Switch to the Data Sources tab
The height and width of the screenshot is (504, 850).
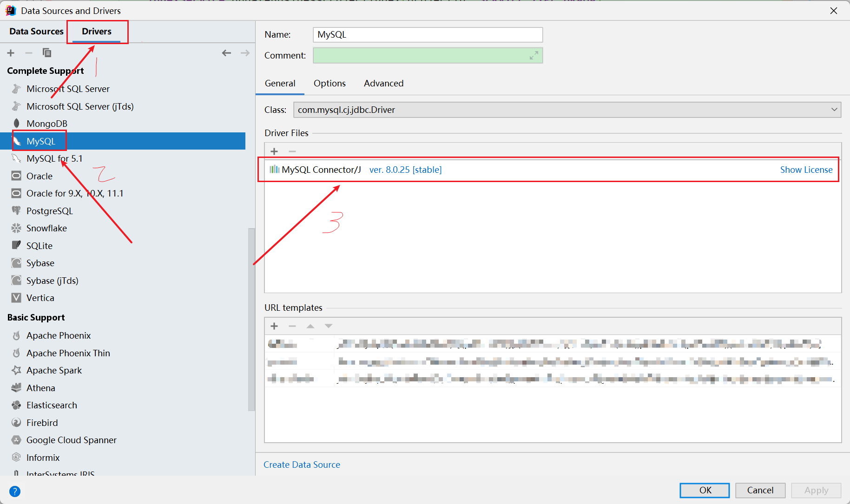(36, 31)
